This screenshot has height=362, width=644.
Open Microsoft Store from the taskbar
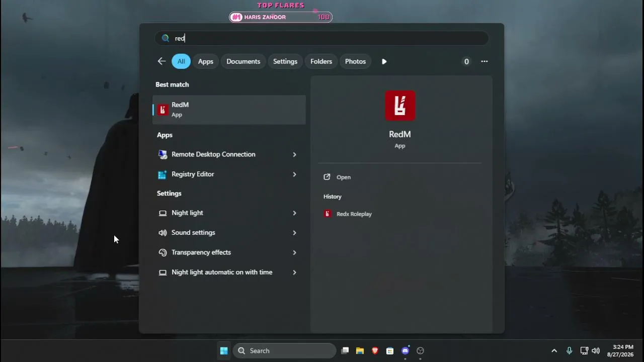(x=390, y=351)
